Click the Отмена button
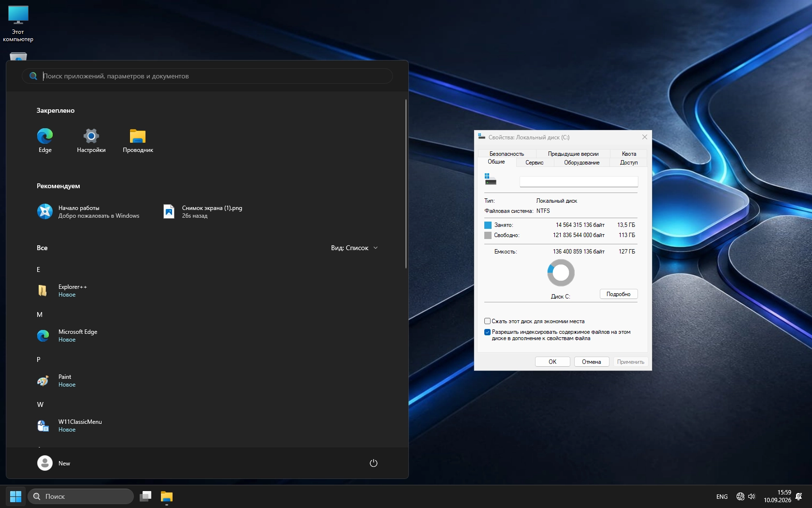Screen dimensions: 812x508 (x=591, y=362)
